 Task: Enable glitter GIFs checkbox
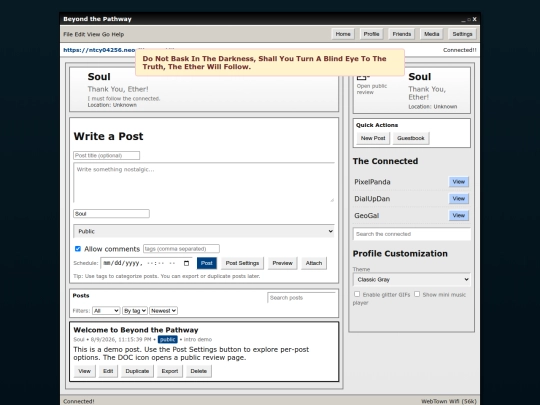[357, 294]
